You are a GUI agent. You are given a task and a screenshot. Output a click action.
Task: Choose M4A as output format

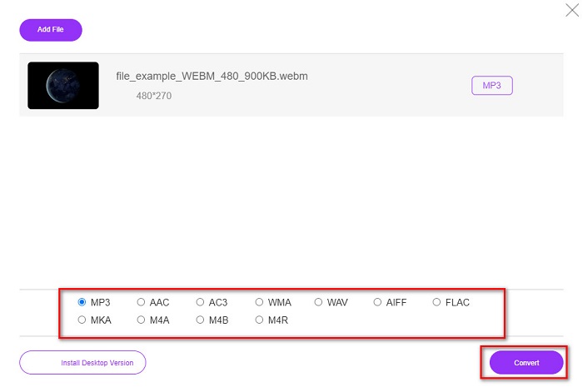pos(142,320)
